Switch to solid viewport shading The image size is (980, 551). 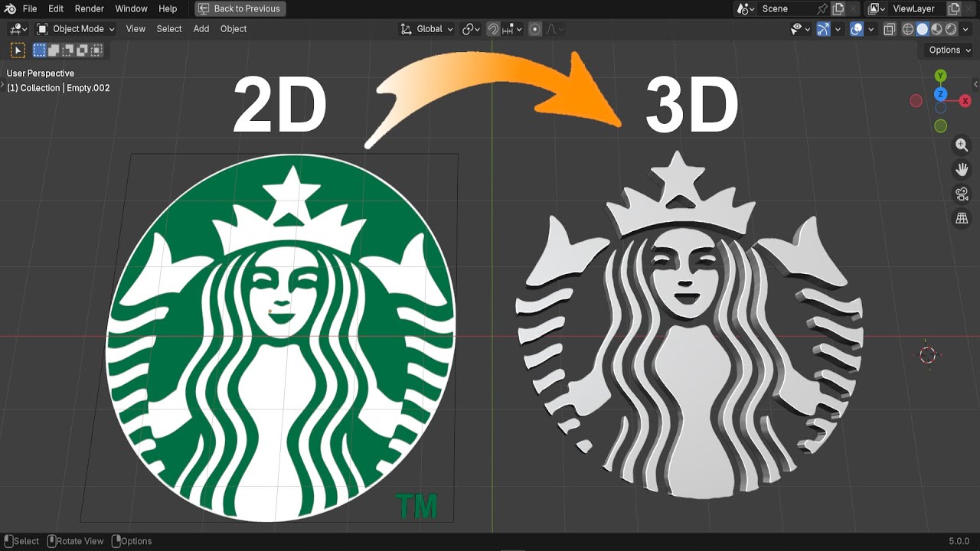(923, 28)
